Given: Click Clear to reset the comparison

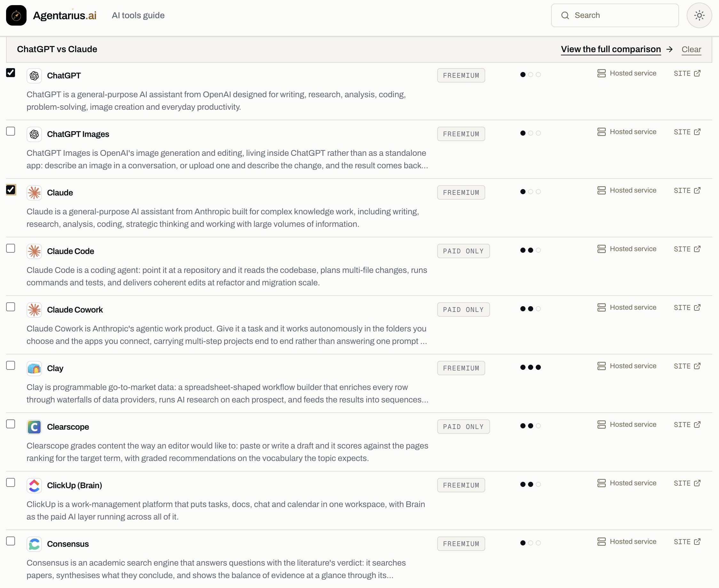Looking at the screenshot, I should [691, 50].
